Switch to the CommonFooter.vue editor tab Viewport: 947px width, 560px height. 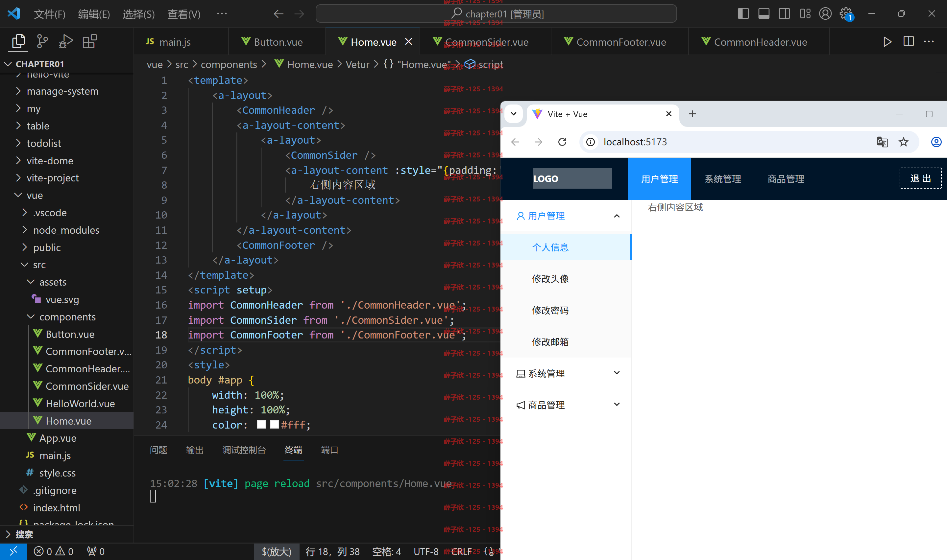pyautogui.click(x=620, y=41)
